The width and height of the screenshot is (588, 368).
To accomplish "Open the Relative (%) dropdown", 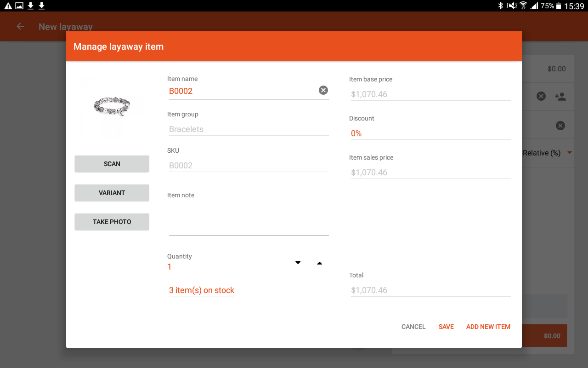I will tap(547, 153).
